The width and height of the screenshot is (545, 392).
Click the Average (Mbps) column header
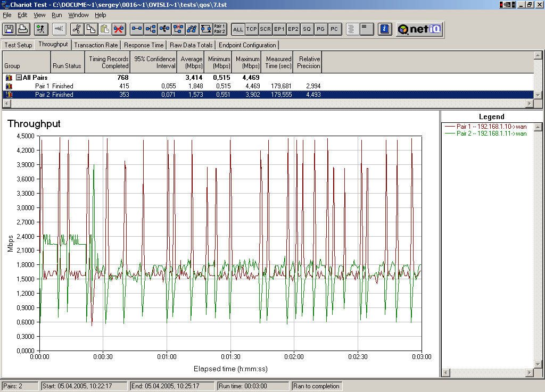[x=191, y=62]
